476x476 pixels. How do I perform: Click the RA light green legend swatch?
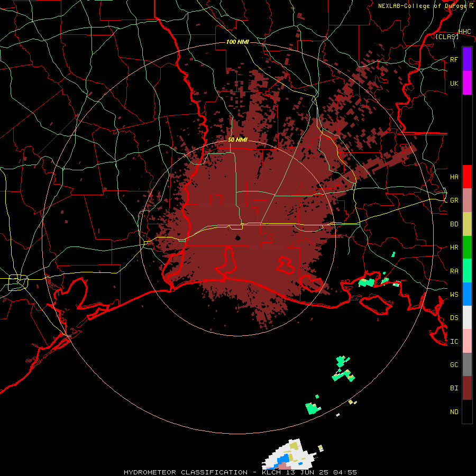point(467,271)
